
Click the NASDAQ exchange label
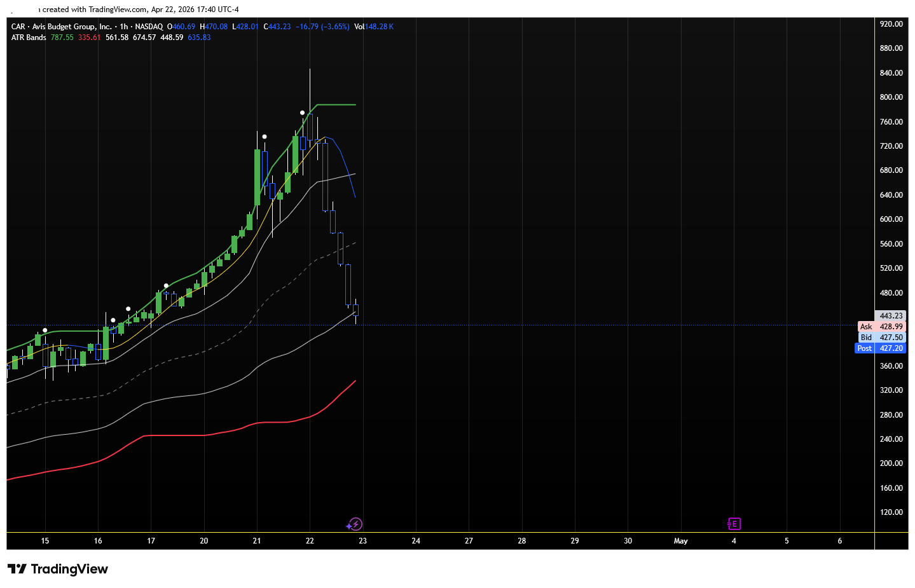149,27
